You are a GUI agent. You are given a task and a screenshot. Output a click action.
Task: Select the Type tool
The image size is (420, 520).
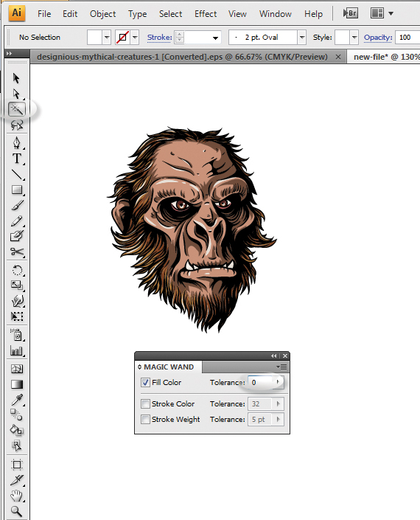pyautogui.click(x=16, y=159)
